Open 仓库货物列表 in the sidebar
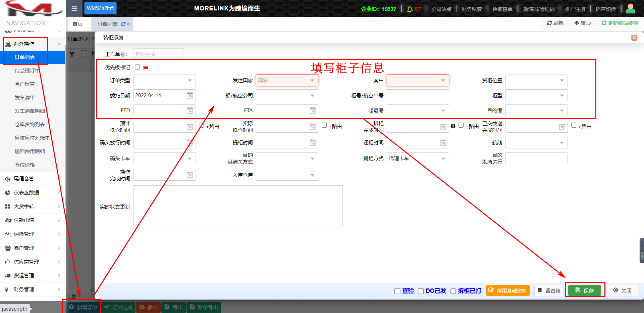The image size is (644, 313). (30, 125)
